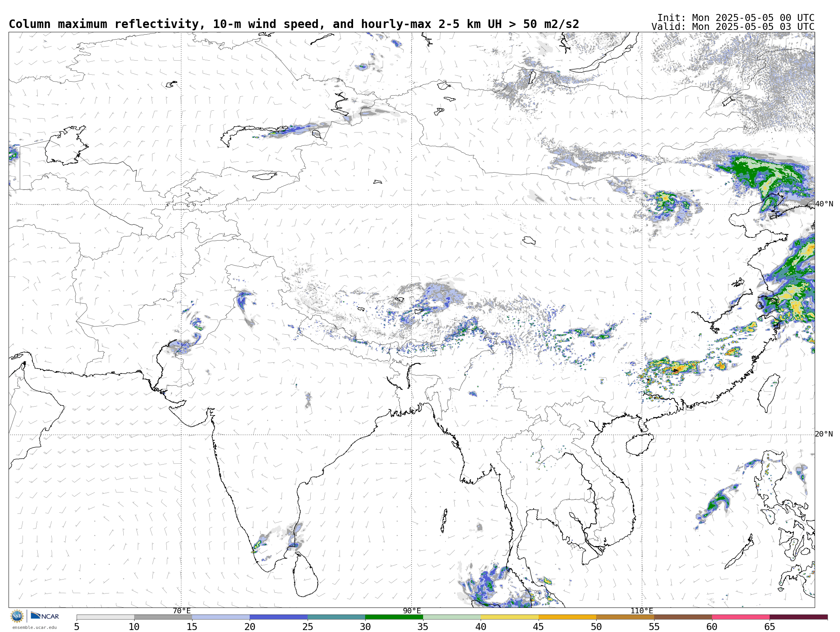The width and height of the screenshot is (840, 632).
Task: Click the pale green 35-40 colorbar segment
Action: click(x=452, y=617)
